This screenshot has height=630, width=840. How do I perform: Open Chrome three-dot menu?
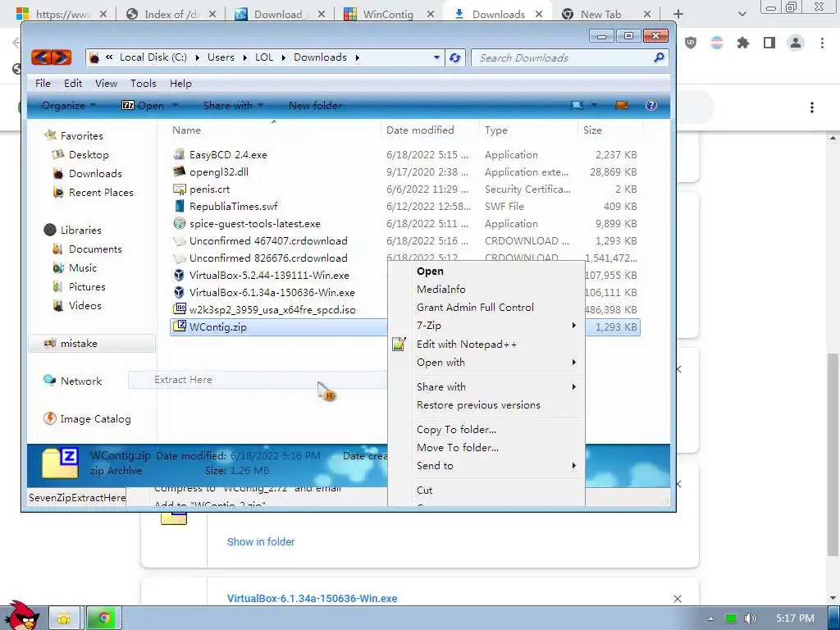[x=822, y=43]
